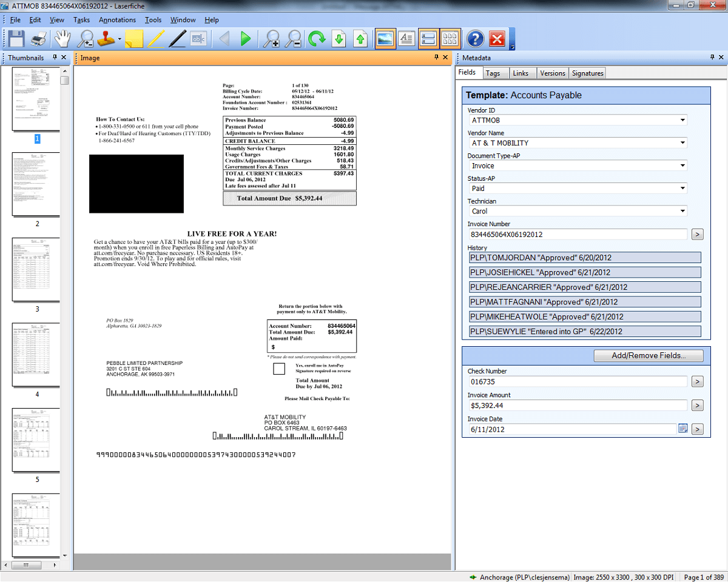
Task: Close the Thumbnails pane
Action: (64, 58)
